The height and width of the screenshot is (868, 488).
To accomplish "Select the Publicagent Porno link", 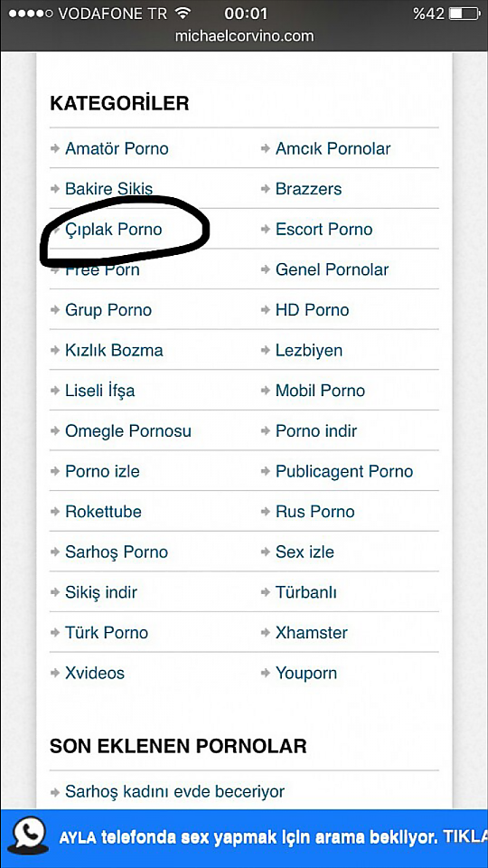I will click(x=344, y=472).
